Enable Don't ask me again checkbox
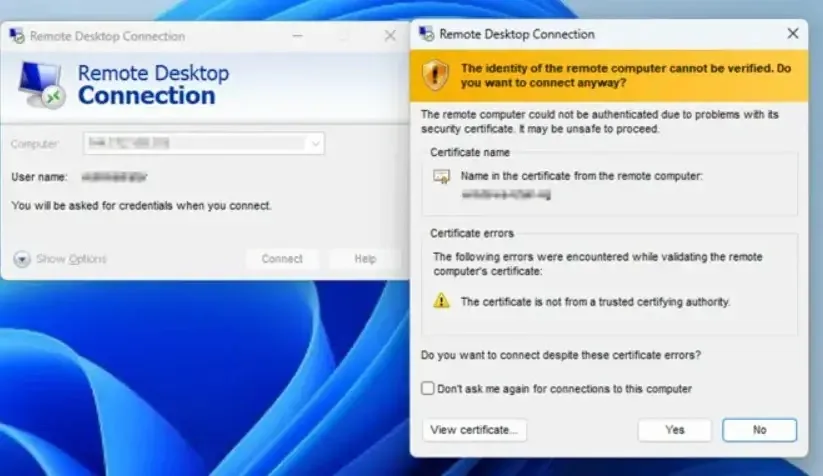Screen dimensions: 823x476 coord(428,388)
